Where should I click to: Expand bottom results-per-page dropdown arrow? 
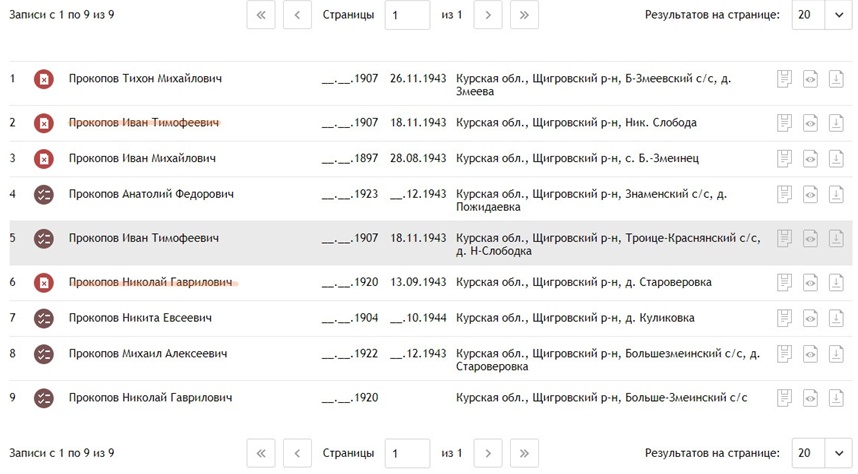(x=839, y=453)
